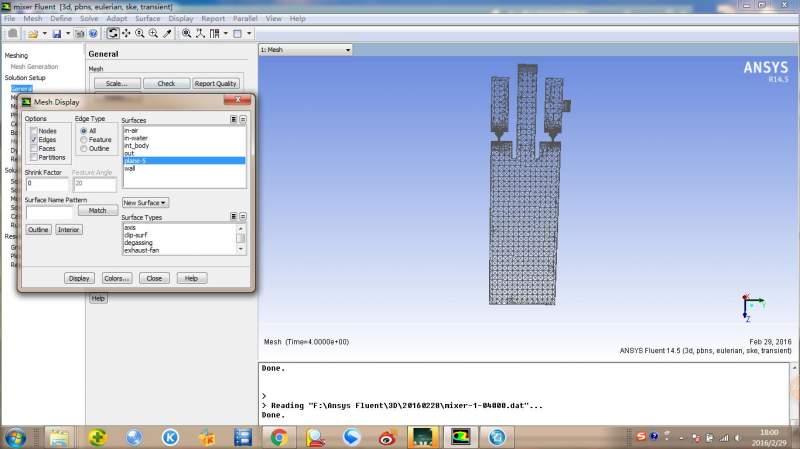The width and height of the screenshot is (800, 449).
Task: Click the leftmost greyed-out toolbar icon
Action: tap(13, 34)
